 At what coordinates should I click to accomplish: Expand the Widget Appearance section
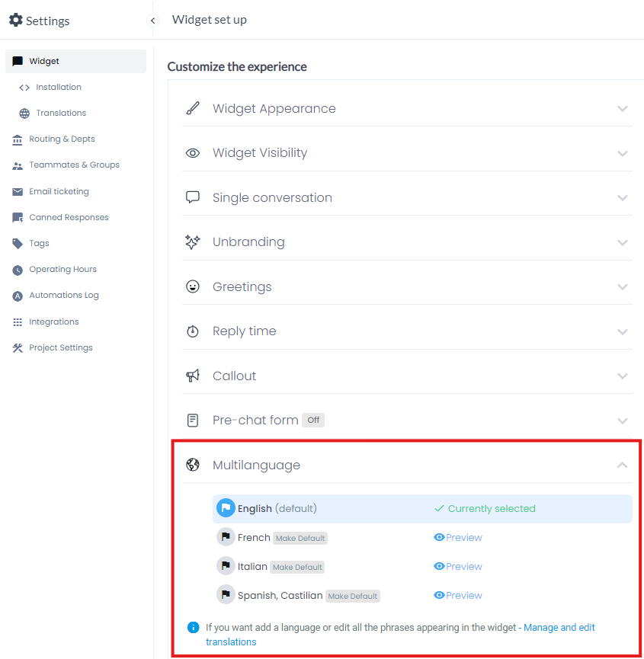(623, 109)
